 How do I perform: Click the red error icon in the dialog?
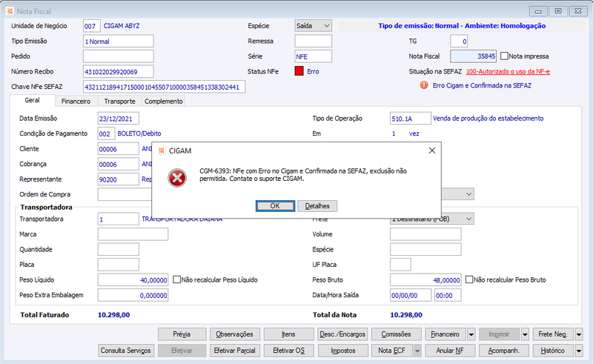click(177, 178)
